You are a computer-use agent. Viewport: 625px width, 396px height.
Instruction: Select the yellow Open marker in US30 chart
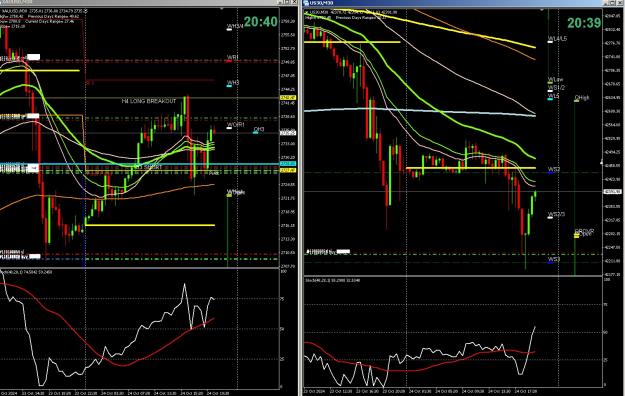(576, 236)
